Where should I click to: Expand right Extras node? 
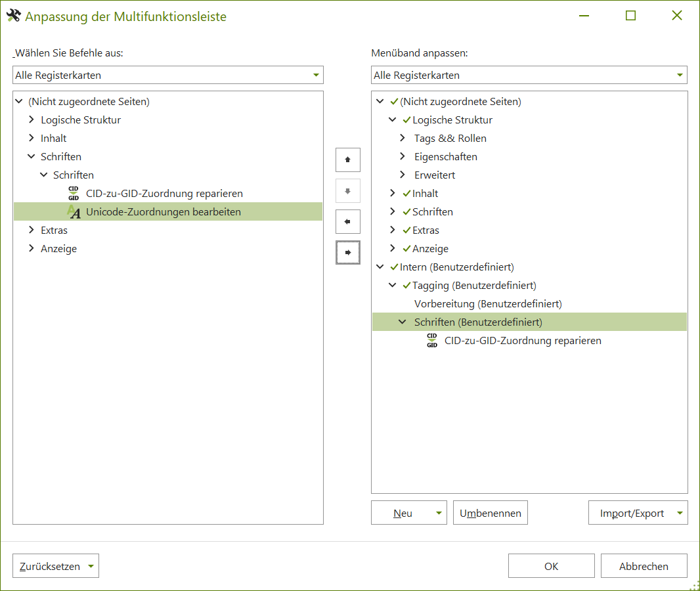[393, 230]
